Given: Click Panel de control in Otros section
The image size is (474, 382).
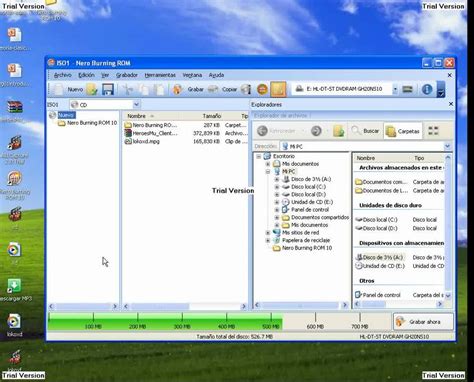Looking at the screenshot, I should 381,295.
